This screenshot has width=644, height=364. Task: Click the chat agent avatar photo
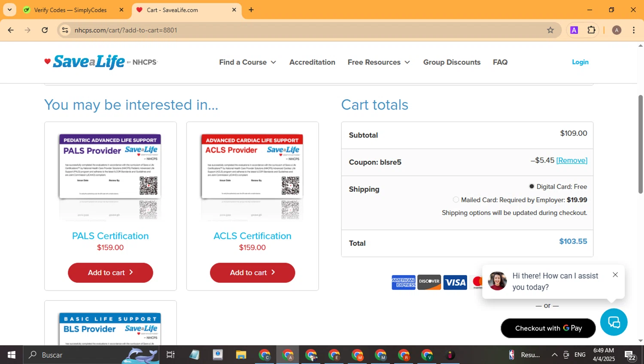click(497, 281)
